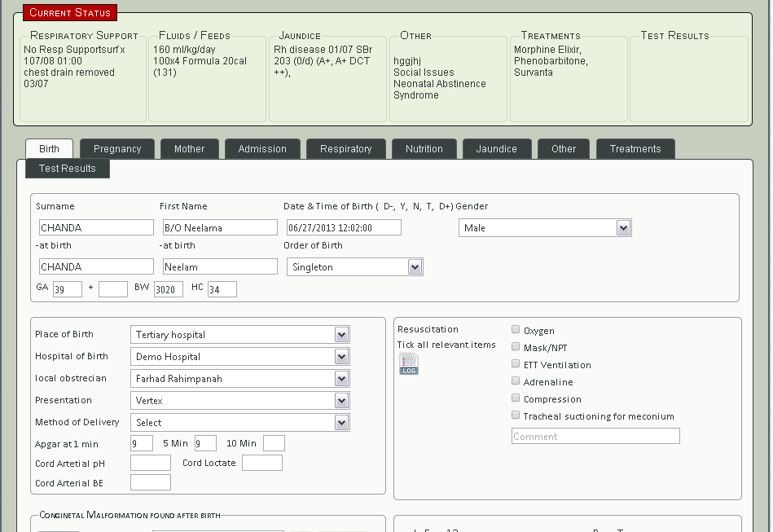Click the Cord Arterial pH field
Viewport: 773px width, 532px height.
tap(151, 463)
